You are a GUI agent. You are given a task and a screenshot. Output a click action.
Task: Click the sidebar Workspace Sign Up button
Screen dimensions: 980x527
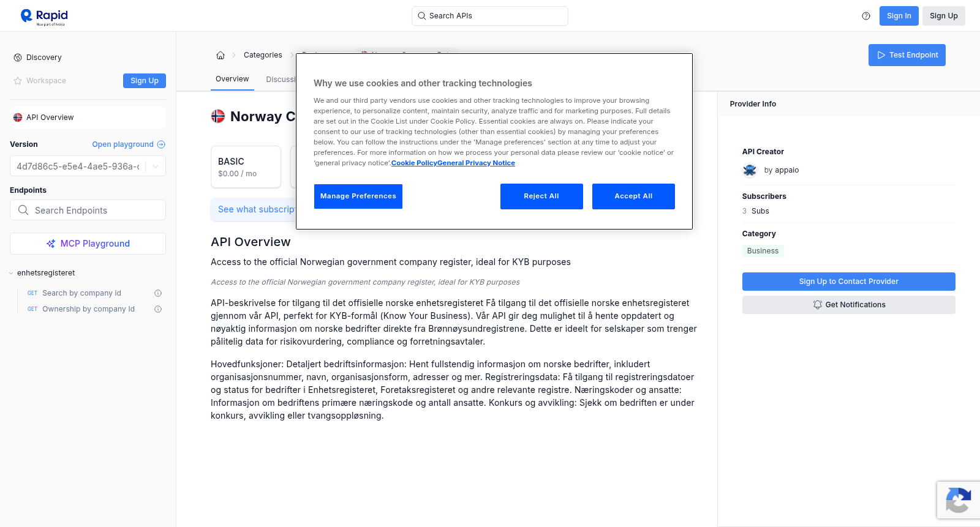tap(144, 81)
